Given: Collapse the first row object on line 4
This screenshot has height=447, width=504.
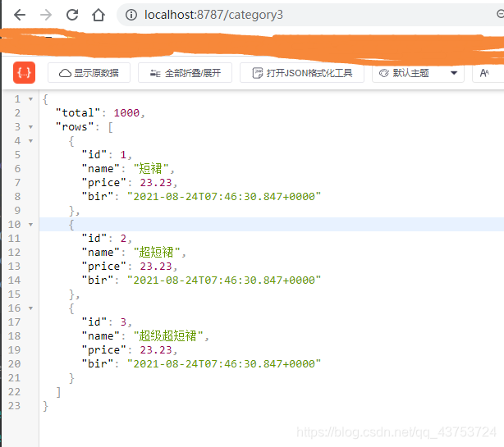Looking at the screenshot, I should (31, 141).
